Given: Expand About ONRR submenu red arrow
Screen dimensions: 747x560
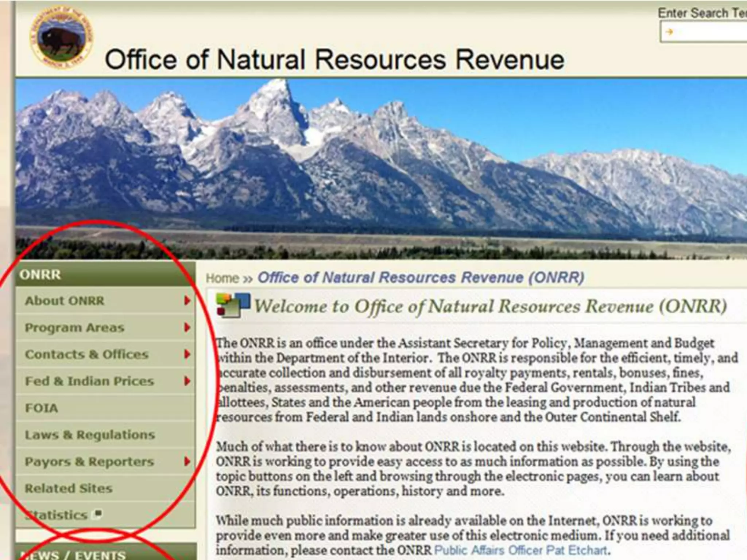Looking at the screenshot, I should tap(187, 301).
